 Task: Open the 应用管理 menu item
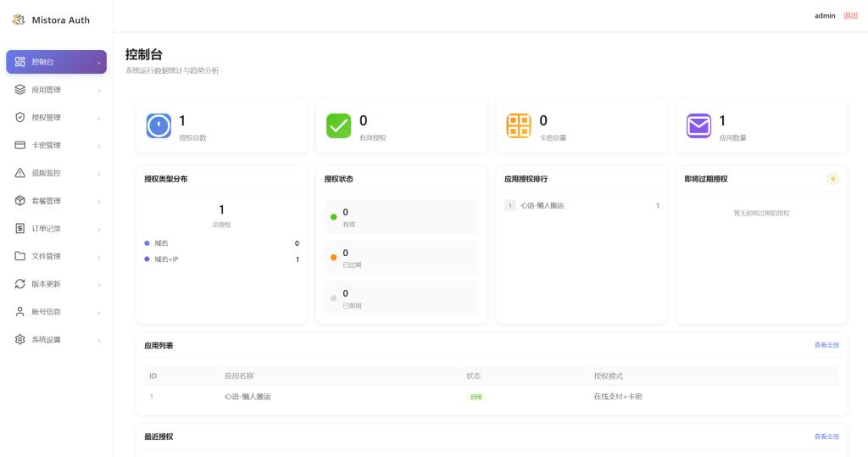tap(57, 90)
